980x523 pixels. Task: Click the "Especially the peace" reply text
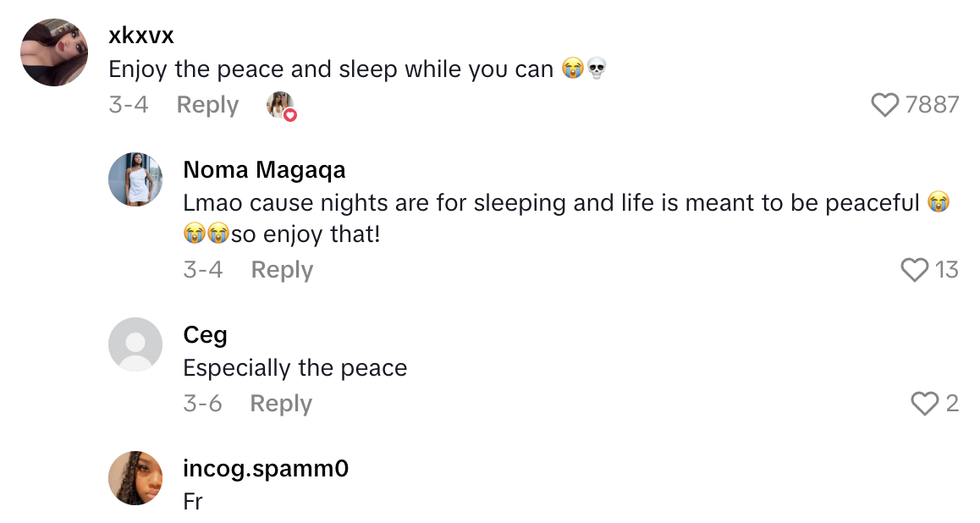click(295, 368)
